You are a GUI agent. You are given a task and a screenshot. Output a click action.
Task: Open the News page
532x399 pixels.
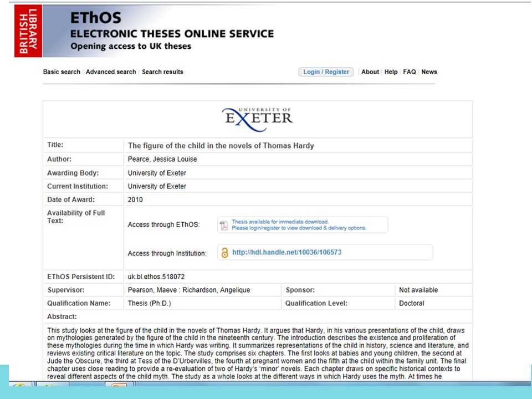click(429, 72)
